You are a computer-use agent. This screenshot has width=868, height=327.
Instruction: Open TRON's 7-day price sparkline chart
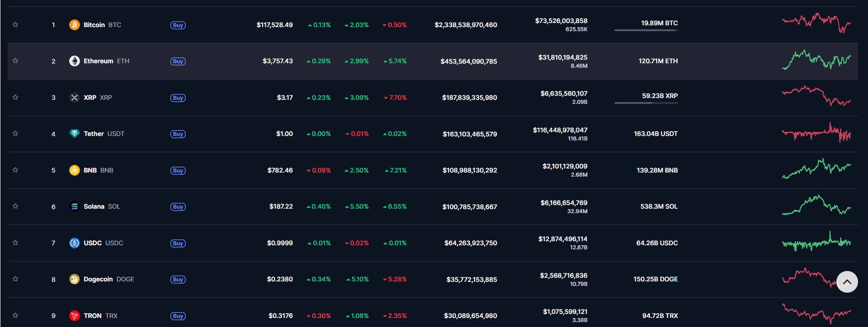point(816,314)
